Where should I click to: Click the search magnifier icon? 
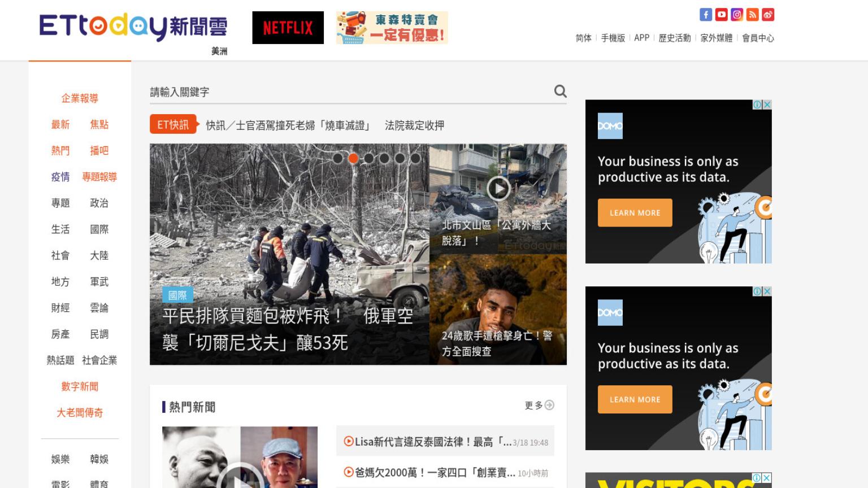click(560, 91)
